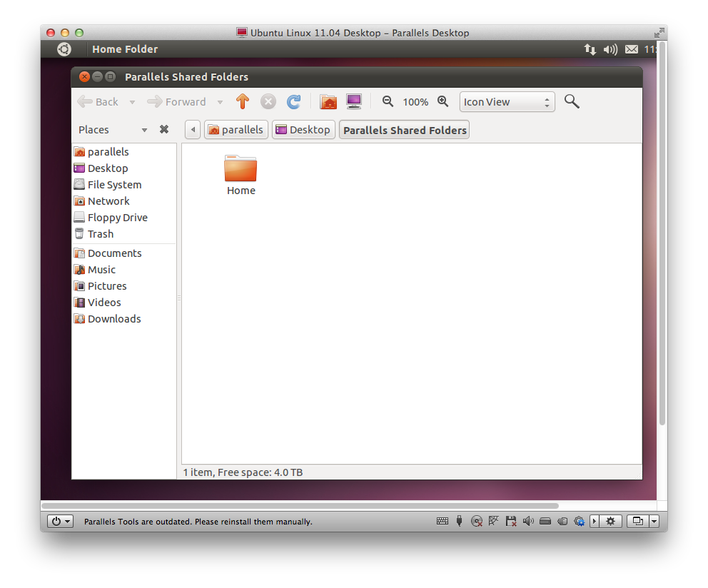Click the network indicator arrows in panel

click(590, 49)
